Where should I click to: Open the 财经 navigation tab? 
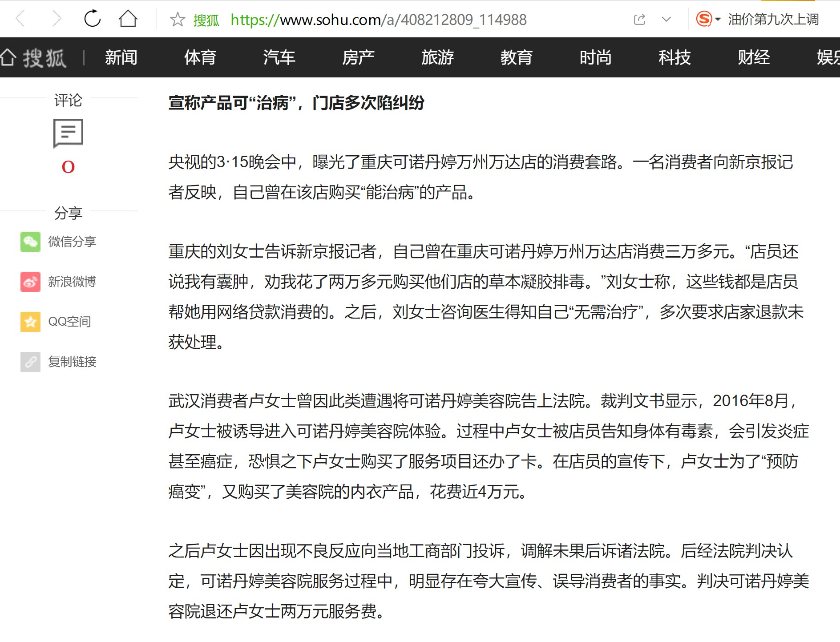click(x=754, y=57)
